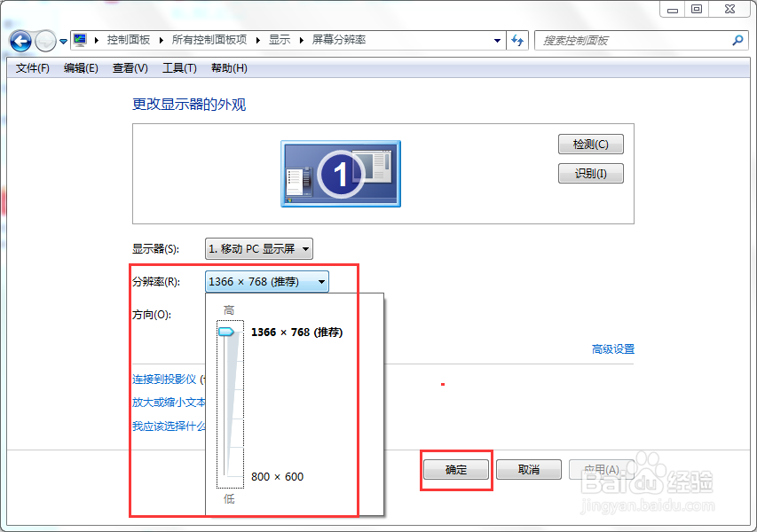This screenshot has height=532, width=757.
Task: Click the 检测(C) button
Action: 590,144
